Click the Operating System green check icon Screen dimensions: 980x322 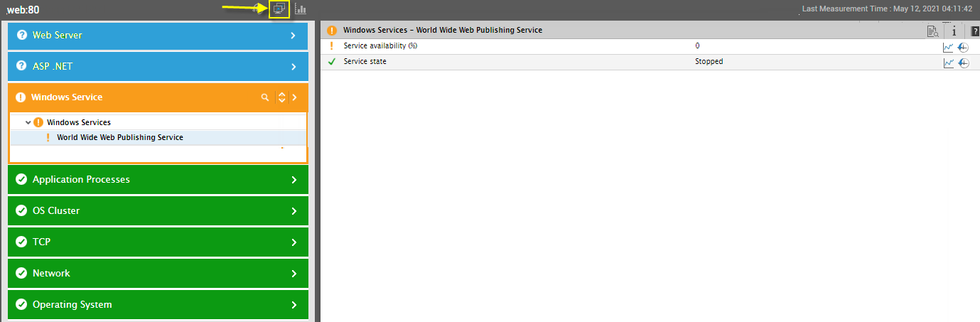[21, 305]
